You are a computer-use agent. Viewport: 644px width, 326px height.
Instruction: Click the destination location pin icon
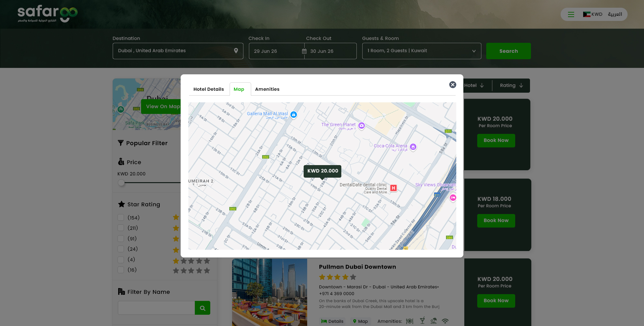coord(236,51)
